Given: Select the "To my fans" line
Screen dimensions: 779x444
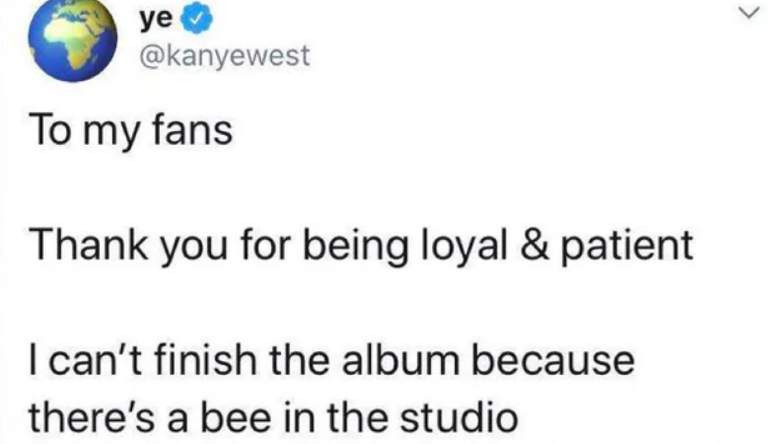Looking at the screenshot, I should click(x=131, y=132).
